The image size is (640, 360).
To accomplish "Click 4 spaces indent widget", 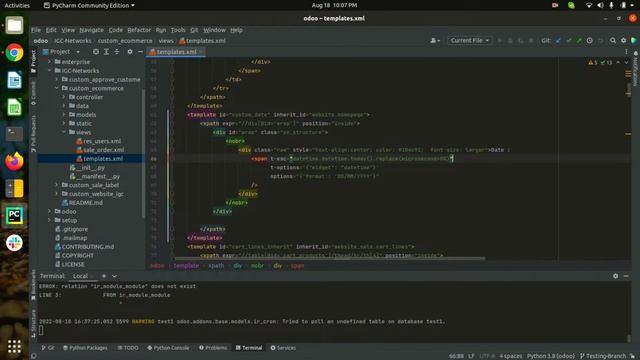I will tap(511, 356).
